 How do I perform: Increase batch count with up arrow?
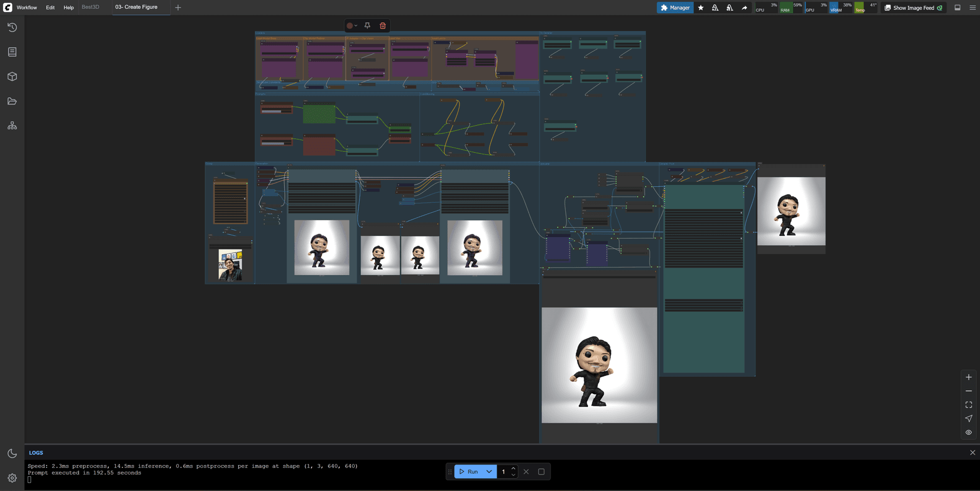coord(513,469)
